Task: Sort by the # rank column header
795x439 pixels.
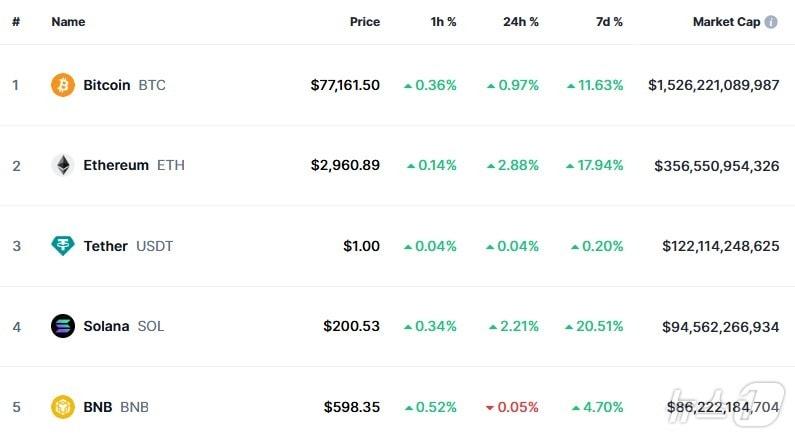Action: pyautogui.click(x=16, y=22)
